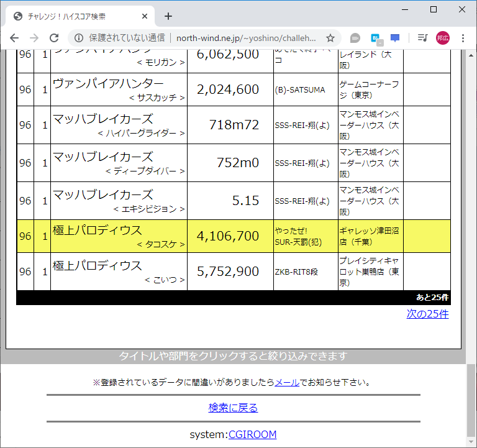
Task: Click the score 6,062,500
Action: click(x=228, y=55)
